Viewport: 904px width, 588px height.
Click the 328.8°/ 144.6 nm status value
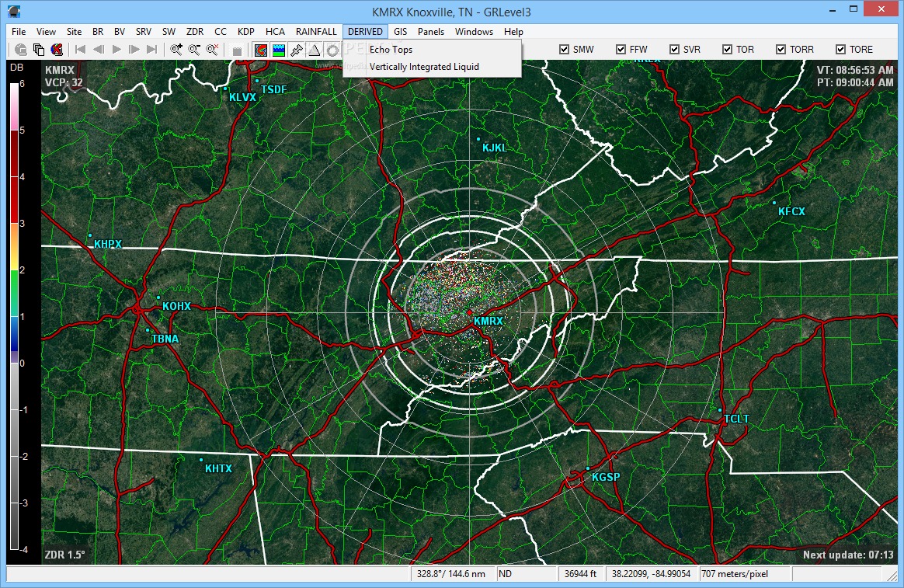[451, 573]
